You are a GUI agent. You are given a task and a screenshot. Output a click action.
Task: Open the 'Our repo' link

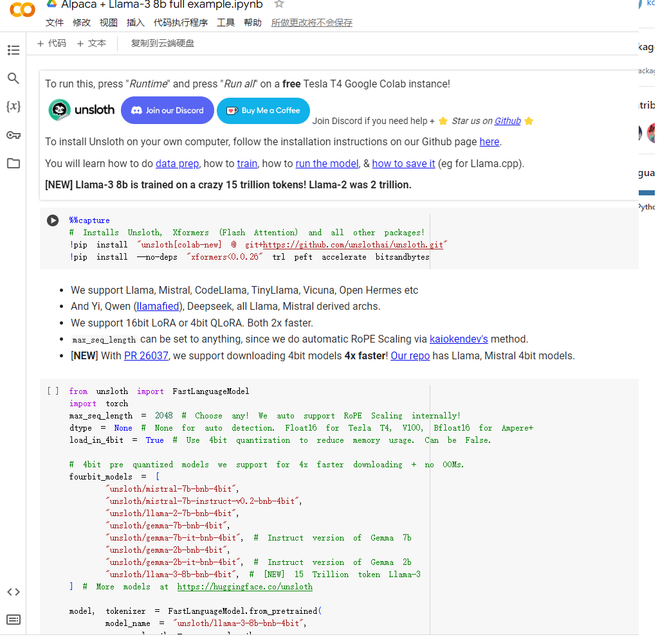[x=410, y=356]
